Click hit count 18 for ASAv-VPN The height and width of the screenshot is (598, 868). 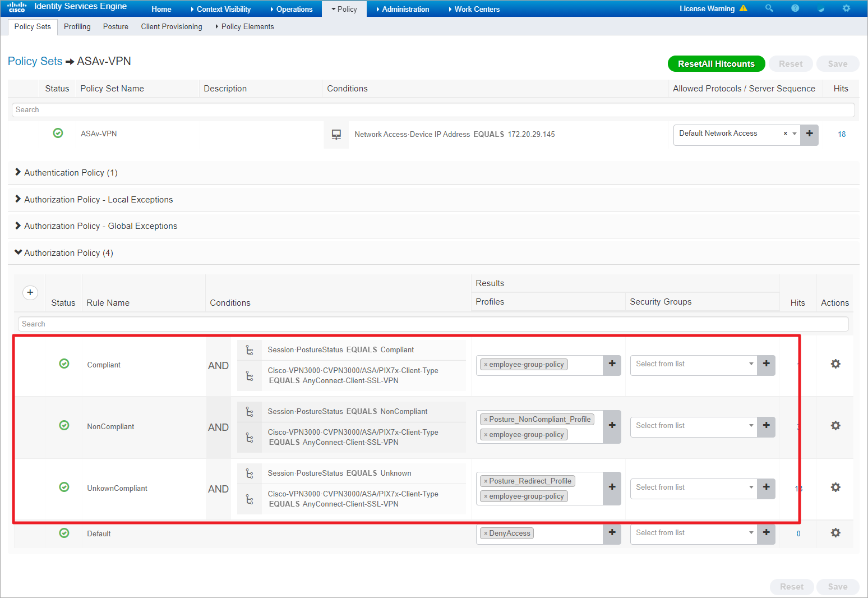point(842,134)
